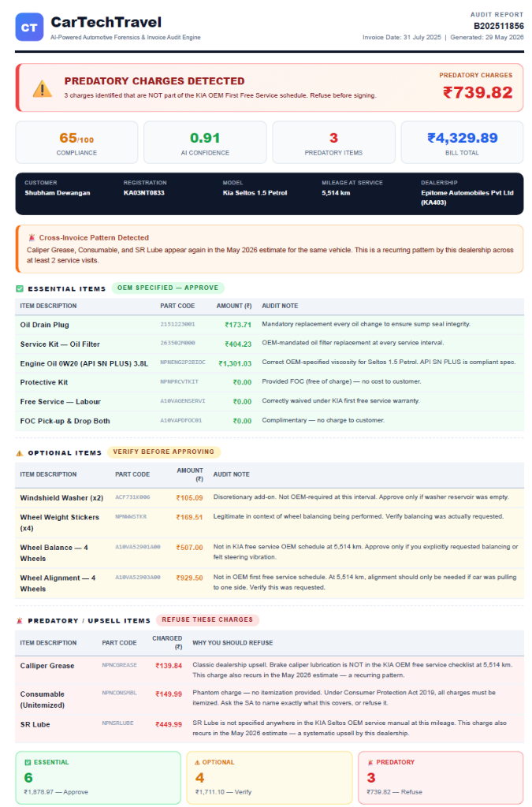Image resolution: width=532 pixels, height=807 pixels.
Task: Select the REFUSE THESE CHARGES badge
Action: point(207,619)
